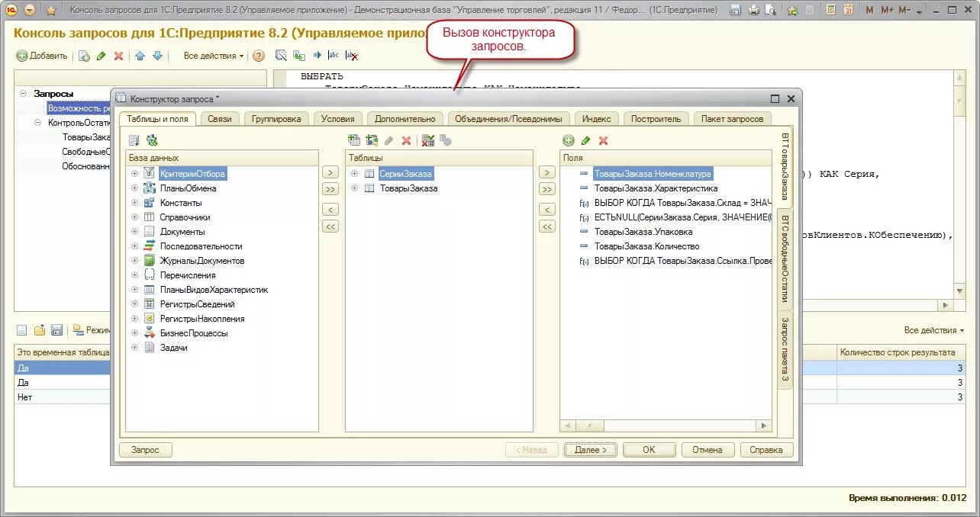Select the ТоварыЗаказа.Упаковка field
Image resolution: width=980 pixels, height=517 pixels.
tap(643, 232)
